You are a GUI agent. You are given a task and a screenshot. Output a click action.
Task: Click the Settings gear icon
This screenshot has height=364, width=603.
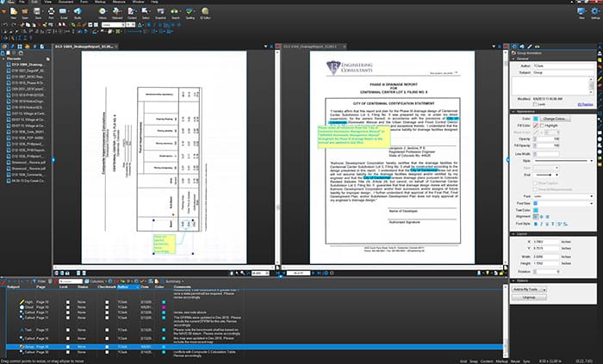tap(595, 12)
